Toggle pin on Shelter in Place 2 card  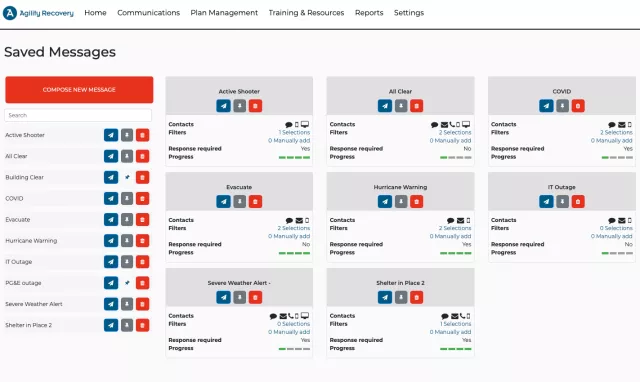pyautogui.click(x=401, y=298)
